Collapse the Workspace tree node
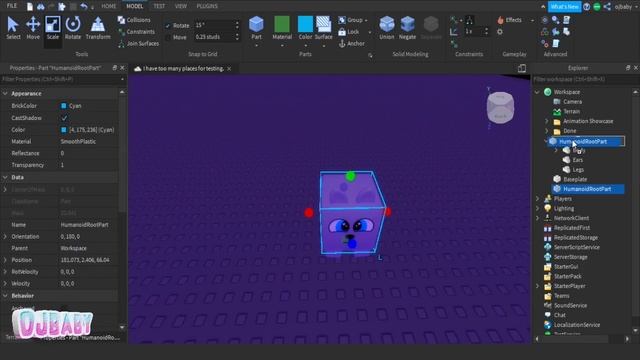This screenshot has width=640, height=360. coord(537,92)
